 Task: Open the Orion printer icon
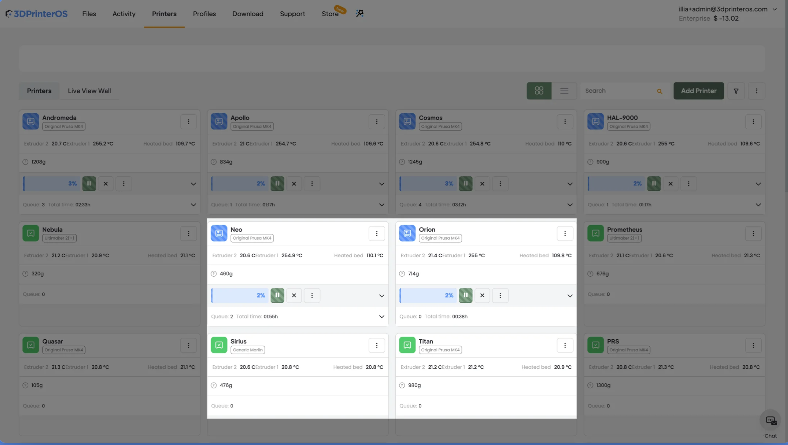[407, 233]
